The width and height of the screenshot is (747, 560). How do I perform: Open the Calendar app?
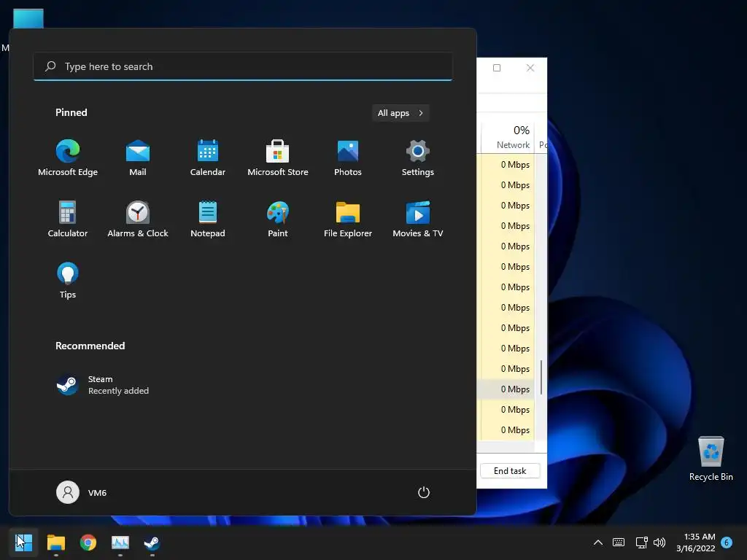click(208, 158)
